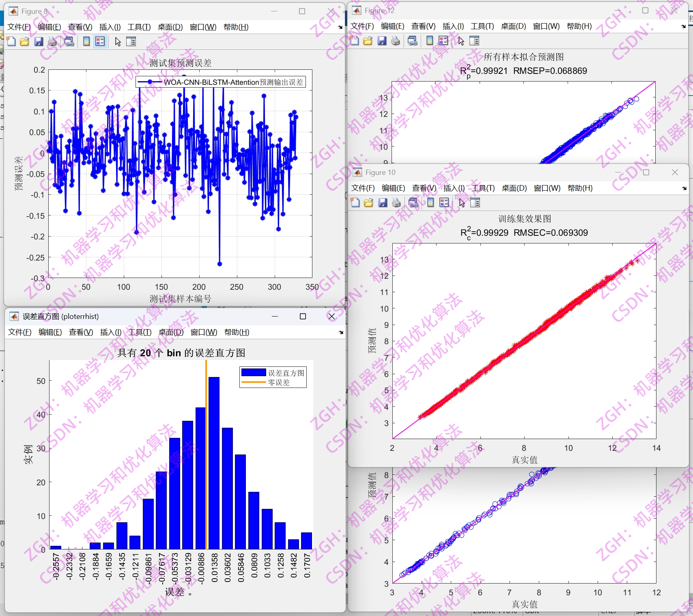The image size is (693, 616).
Task: Click the MATLAB logo in Figure 8 title bar
Action: 13,11
